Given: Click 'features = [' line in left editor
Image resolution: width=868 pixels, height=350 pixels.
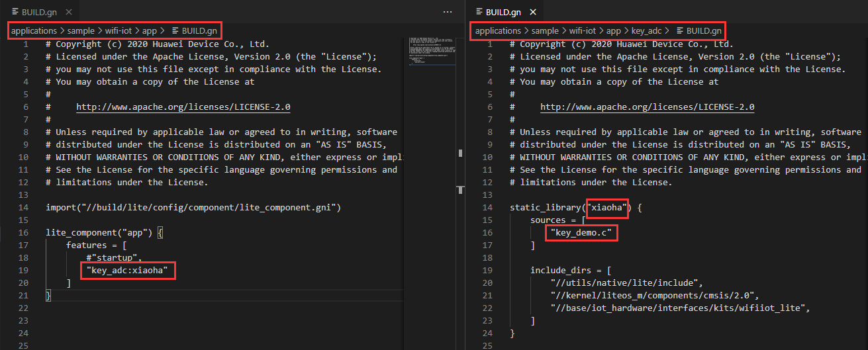Looking at the screenshot, I should [97, 245].
